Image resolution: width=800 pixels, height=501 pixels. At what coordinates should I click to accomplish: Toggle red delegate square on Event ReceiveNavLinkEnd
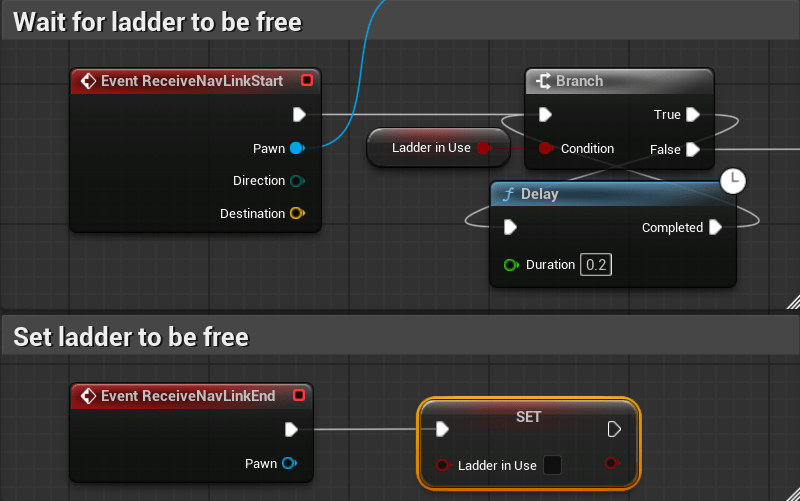coord(299,396)
